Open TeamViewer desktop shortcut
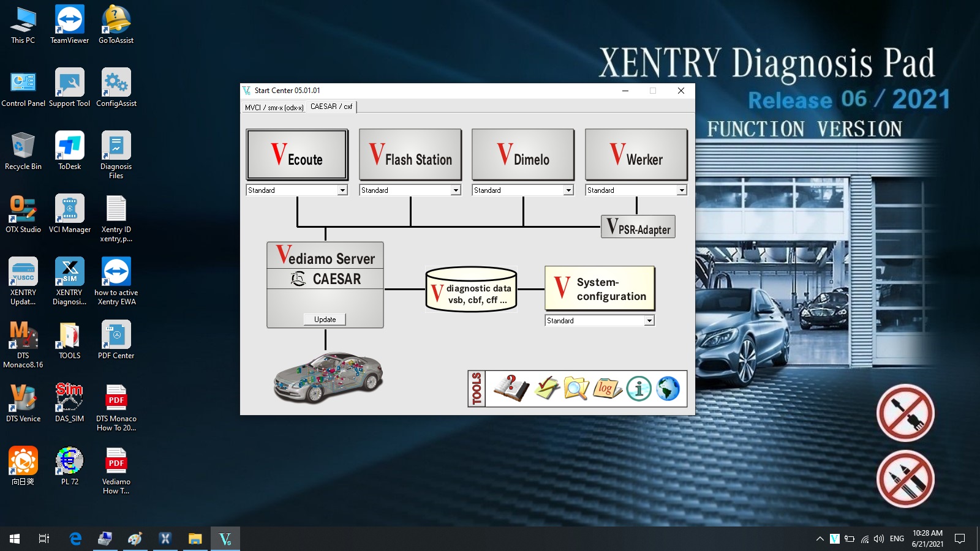Viewport: 980px width, 551px height. 70,25
